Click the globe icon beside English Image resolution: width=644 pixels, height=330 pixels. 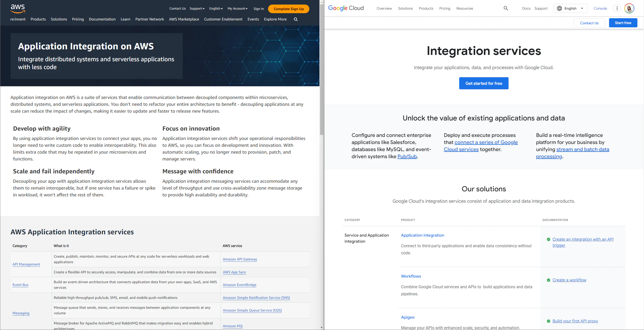[560, 8]
